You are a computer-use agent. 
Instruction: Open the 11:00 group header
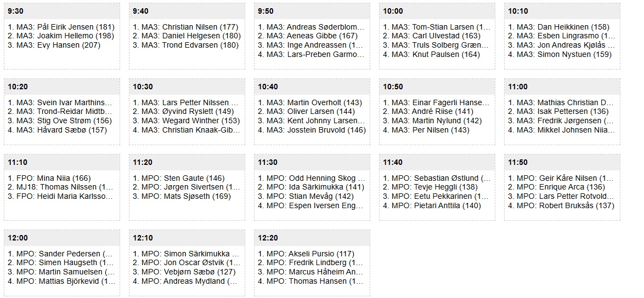pos(562,87)
